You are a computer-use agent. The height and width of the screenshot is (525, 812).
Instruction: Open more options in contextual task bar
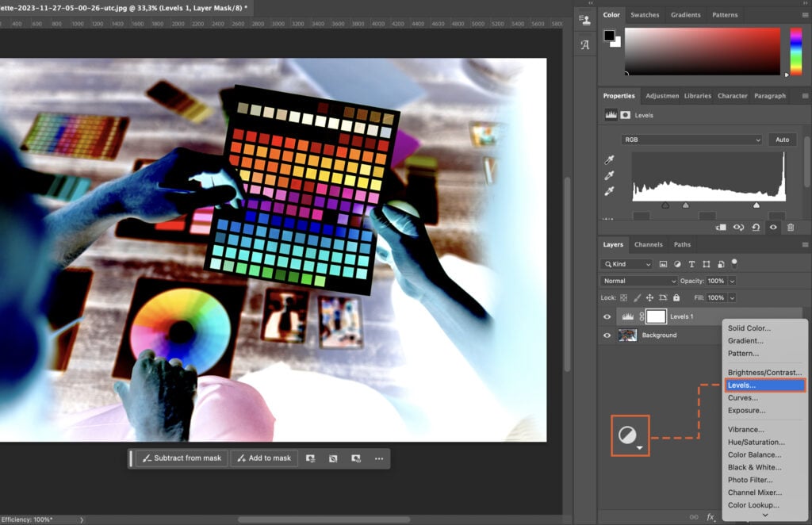[379, 458]
